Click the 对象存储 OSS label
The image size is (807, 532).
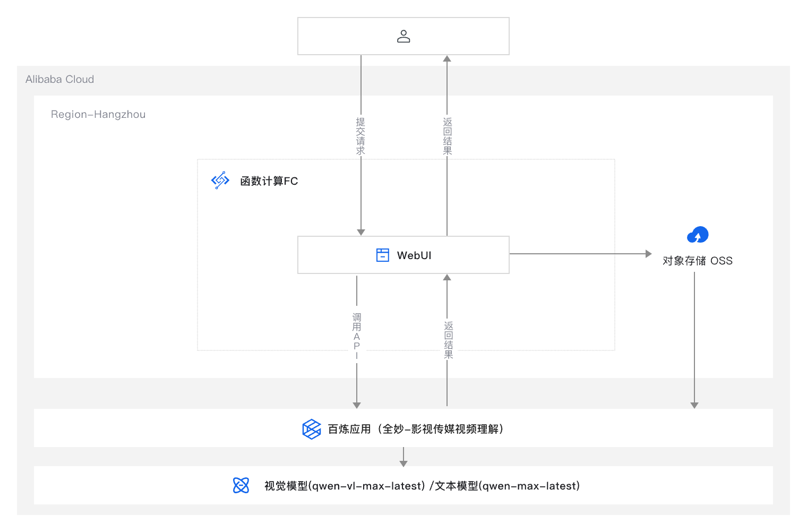coord(698,261)
